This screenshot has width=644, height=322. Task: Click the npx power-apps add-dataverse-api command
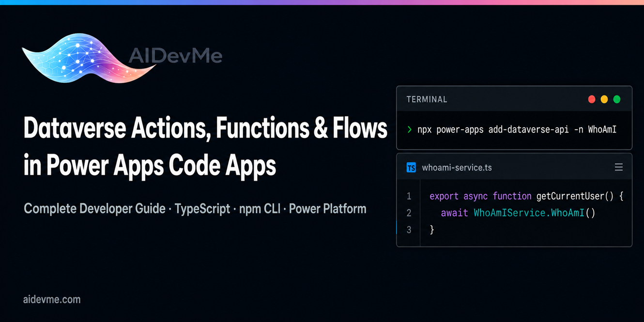pos(517,130)
